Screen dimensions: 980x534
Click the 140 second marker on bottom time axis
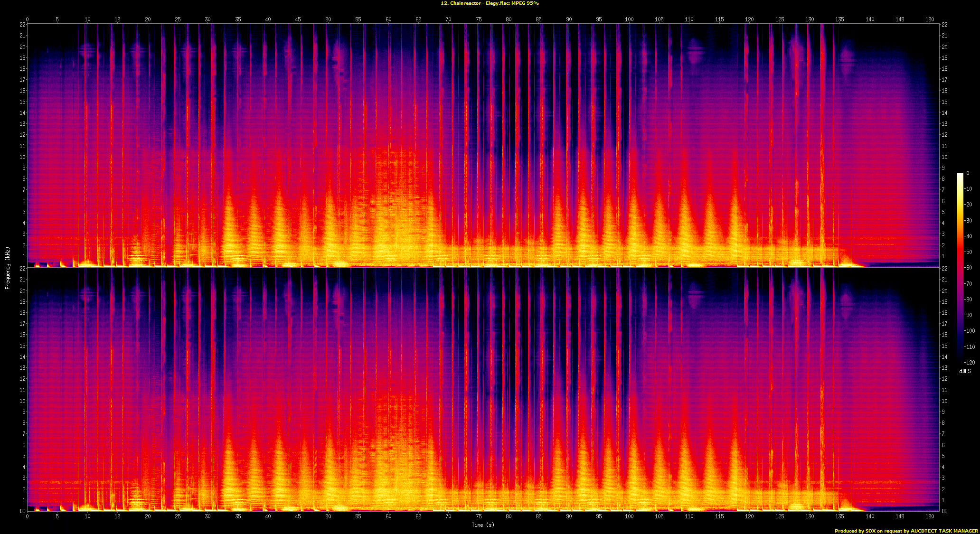(x=870, y=516)
